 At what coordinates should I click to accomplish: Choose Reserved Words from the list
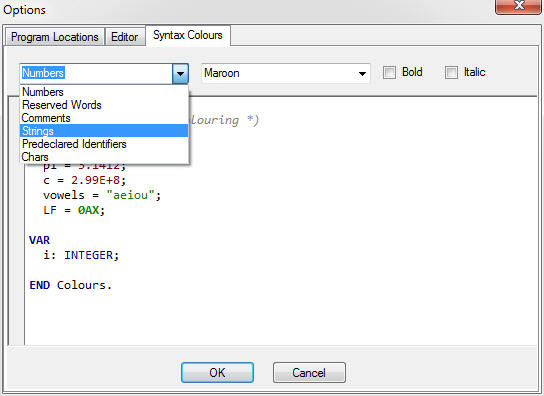[104, 105]
